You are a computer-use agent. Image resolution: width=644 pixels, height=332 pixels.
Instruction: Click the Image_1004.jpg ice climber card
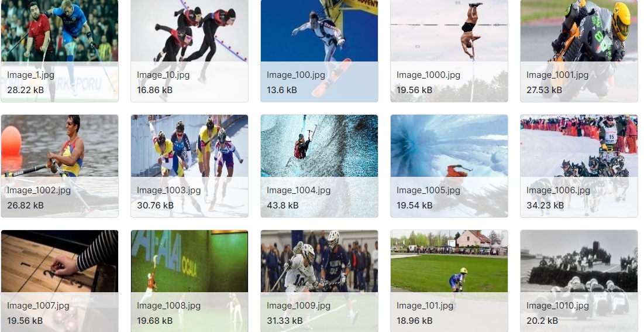click(x=319, y=166)
